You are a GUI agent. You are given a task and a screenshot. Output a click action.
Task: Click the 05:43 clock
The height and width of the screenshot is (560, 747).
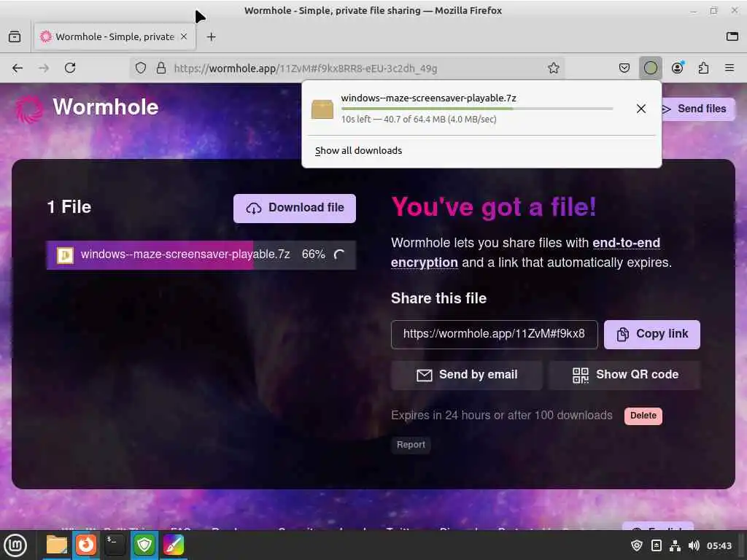pyautogui.click(x=719, y=545)
